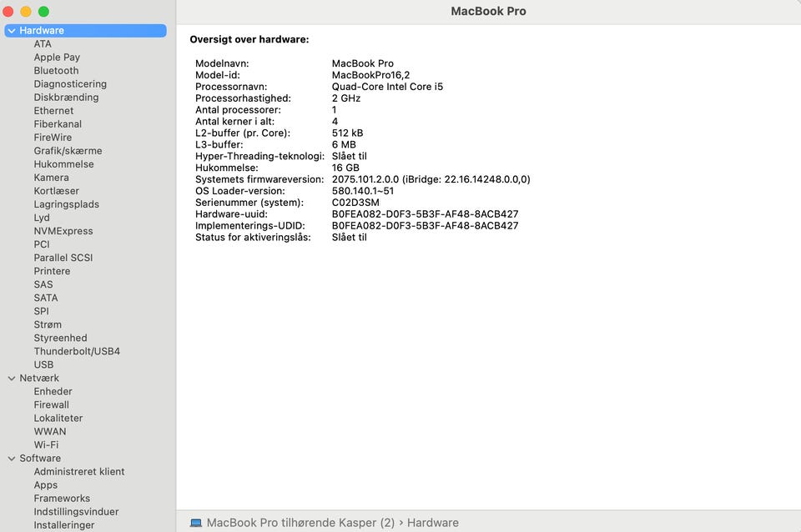This screenshot has width=801, height=532.
Task: Select WWAN in sidebar
Action: [x=50, y=431]
